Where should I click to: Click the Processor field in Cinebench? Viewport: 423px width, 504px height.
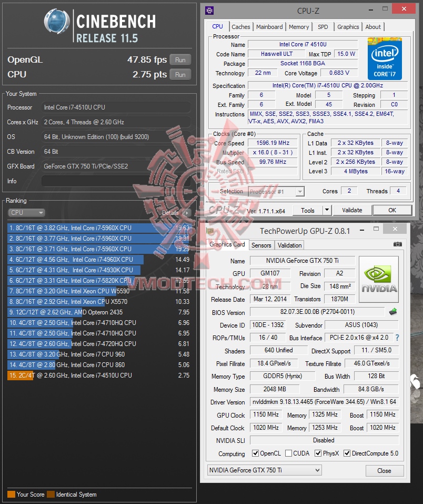116,107
